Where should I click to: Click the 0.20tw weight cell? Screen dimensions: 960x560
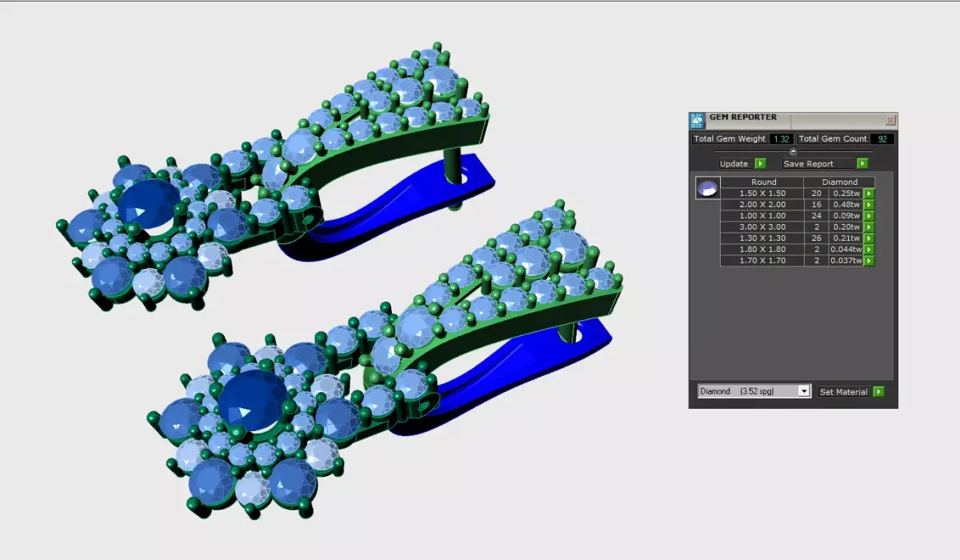846,226
